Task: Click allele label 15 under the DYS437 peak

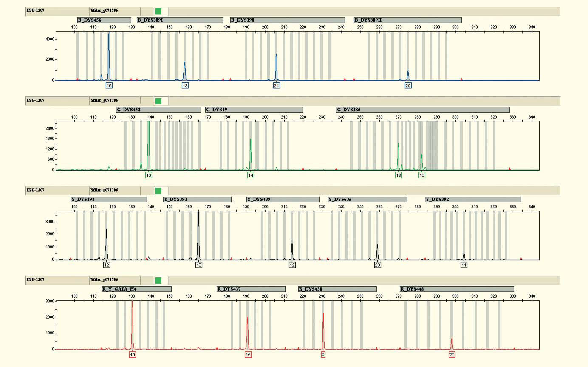Action: (x=248, y=355)
